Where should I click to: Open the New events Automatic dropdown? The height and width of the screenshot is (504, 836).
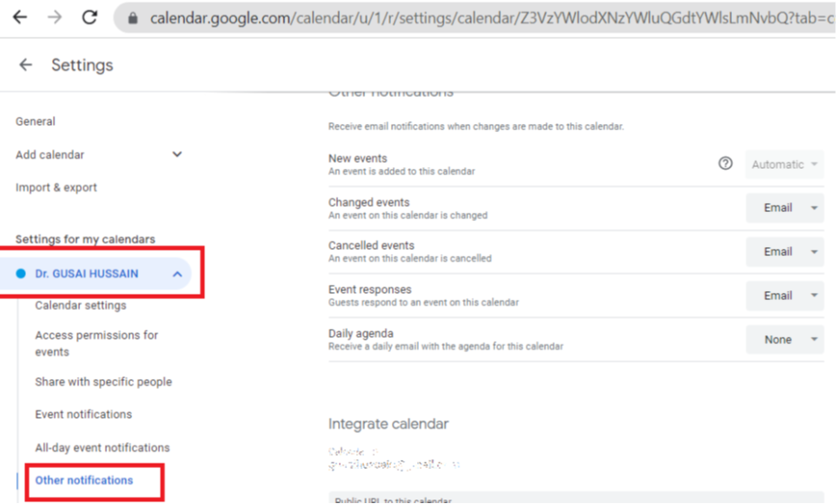coord(785,164)
